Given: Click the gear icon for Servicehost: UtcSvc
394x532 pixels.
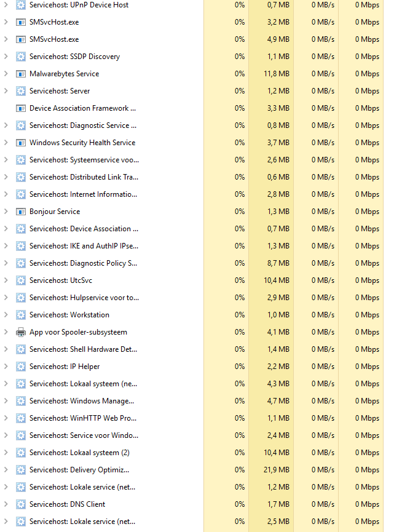Looking at the screenshot, I should (21, 280).
